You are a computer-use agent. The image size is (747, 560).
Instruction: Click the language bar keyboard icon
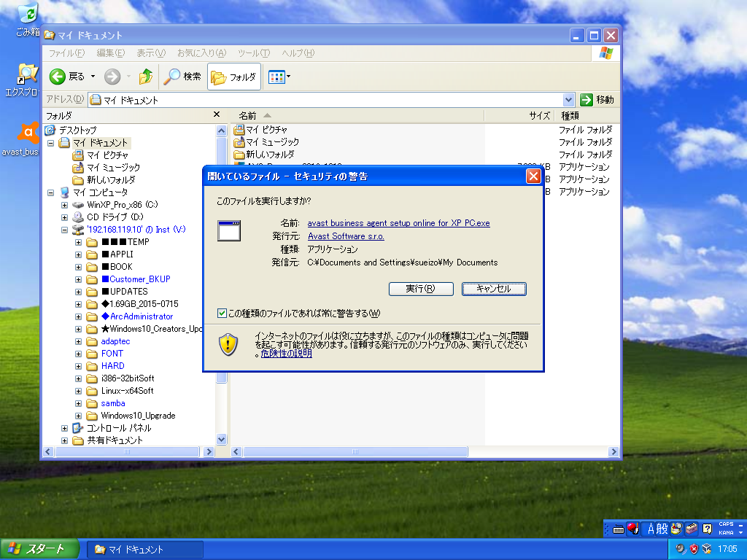(619, 529)
